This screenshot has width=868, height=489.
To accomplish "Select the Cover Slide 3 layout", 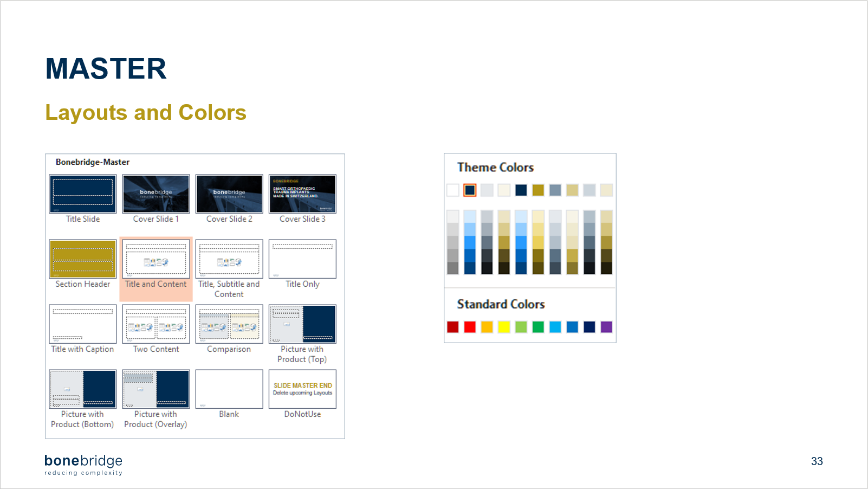I will click(x=302, y=194).
